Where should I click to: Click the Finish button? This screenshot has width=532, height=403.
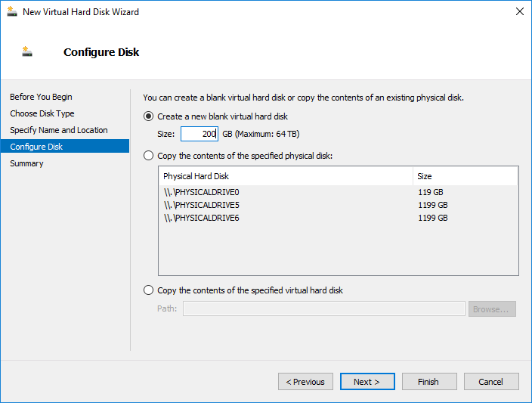[429, 382]
